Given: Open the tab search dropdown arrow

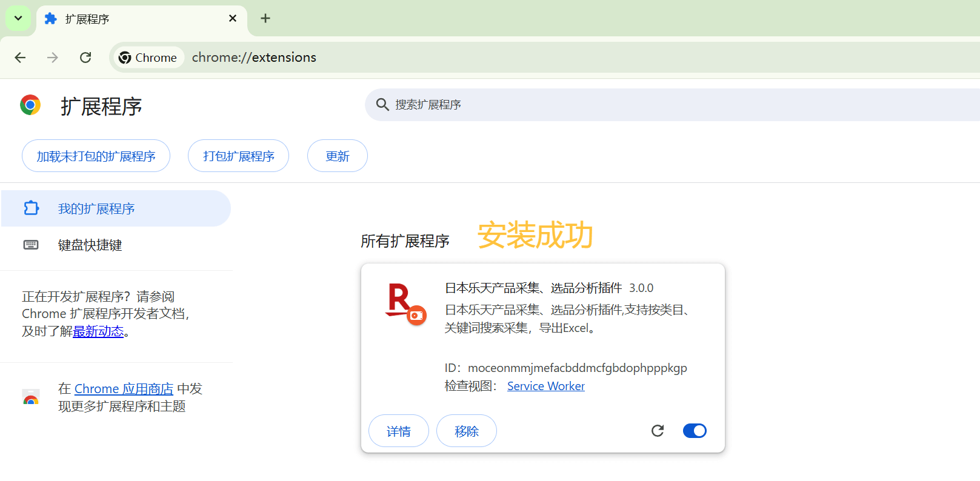Looking at the screenshot, I should tap(18, 18).
